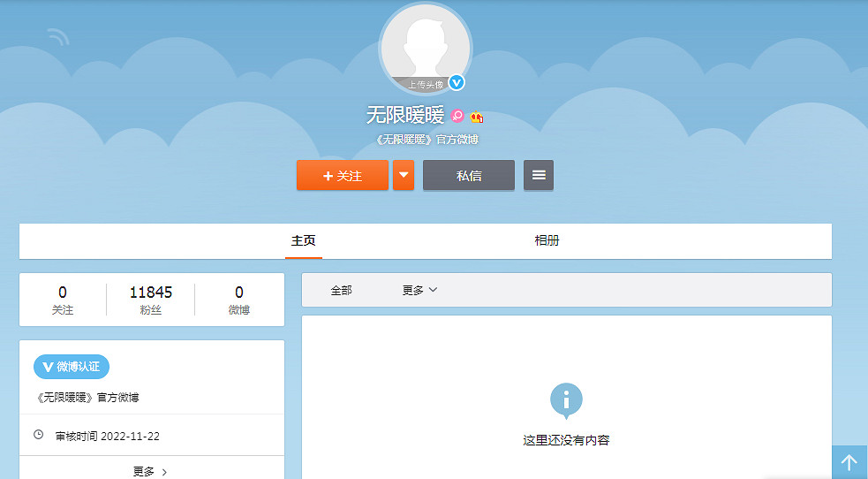Click the blue info icon in the empty content area
The width and height of the screenshot is (868, 479).
[x=566, y=400]
